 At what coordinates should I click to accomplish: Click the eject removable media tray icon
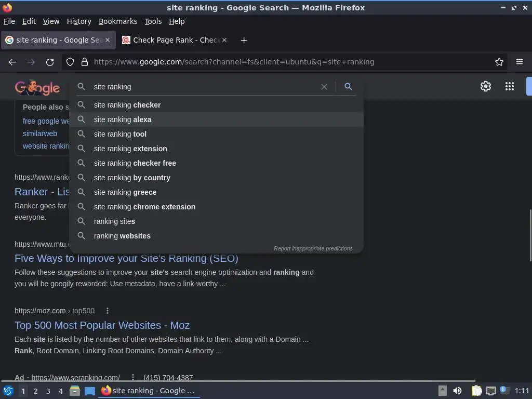point(443,391)
